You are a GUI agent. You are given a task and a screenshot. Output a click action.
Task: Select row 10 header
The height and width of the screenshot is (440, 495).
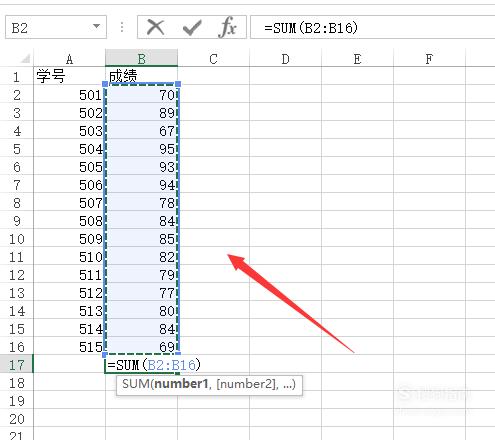[16, 239]
